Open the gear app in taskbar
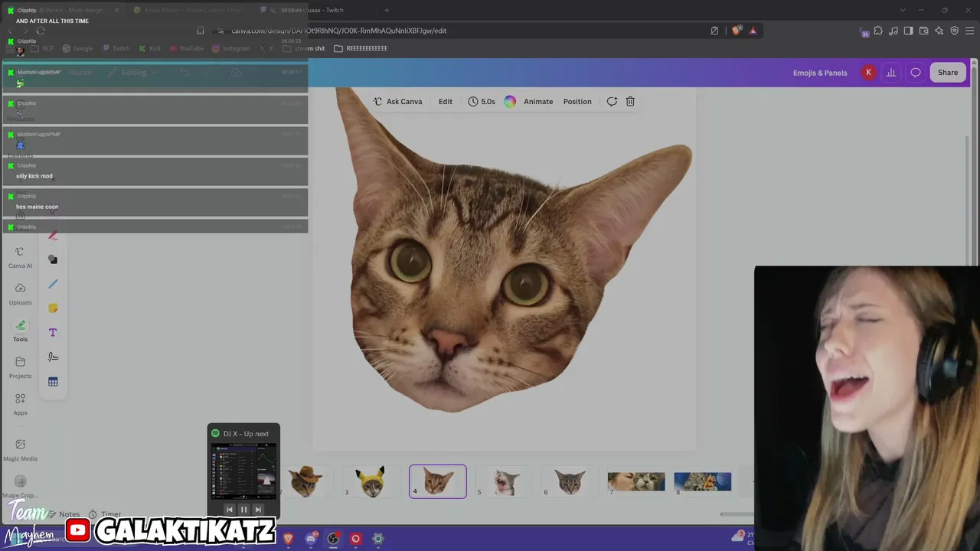This screenshot has width=980, height=551. pos(377,539)
